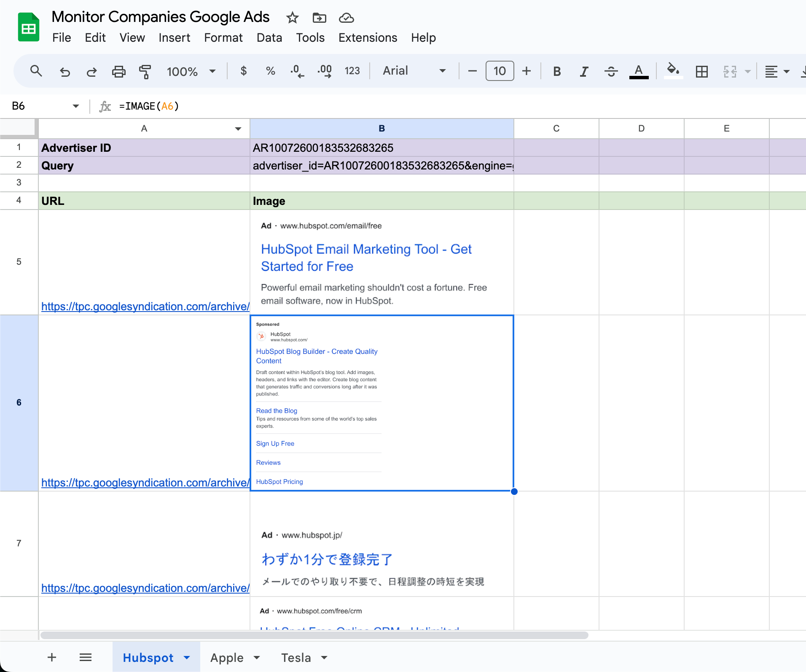Open the googlesyndication link in row 6
Image resolution: width=806 pixels, height=672 pixels.
tap(145, 483)
